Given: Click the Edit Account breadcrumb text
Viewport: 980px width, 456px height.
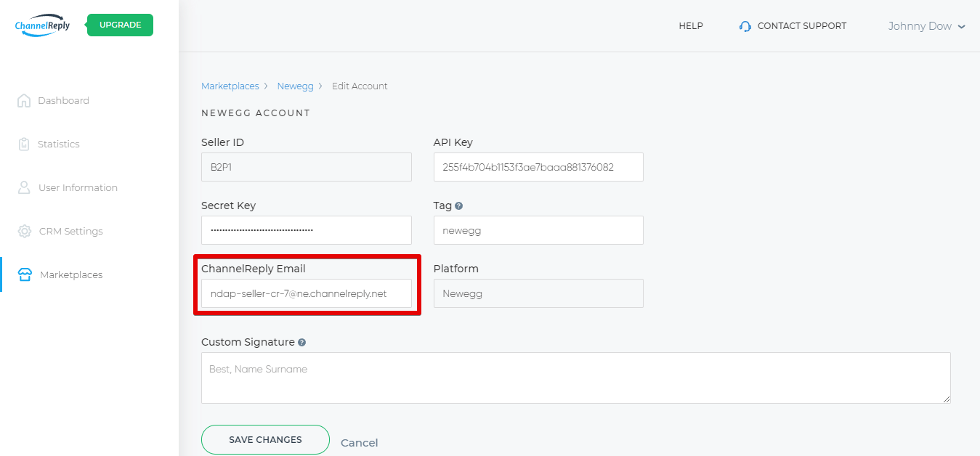Looking at the screenshot, I should click(x=360, y=86).
